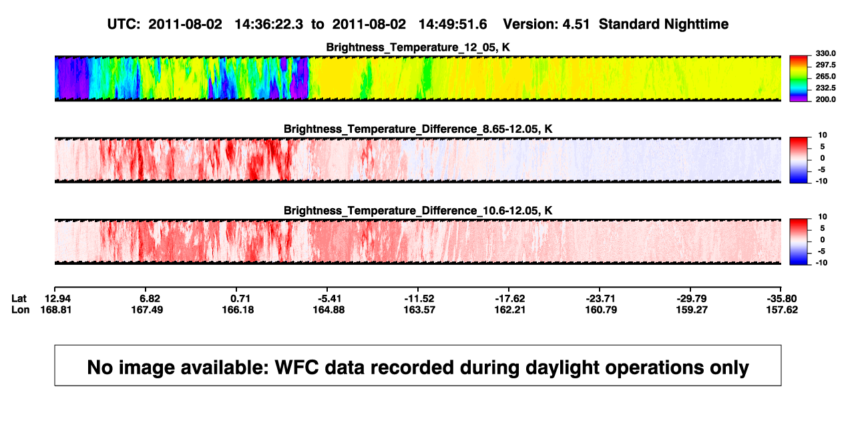Click the red-blue color bar of 10.6-12.05 plot
The width and height of the screenshot is (868, 445).
coord(799,242)
